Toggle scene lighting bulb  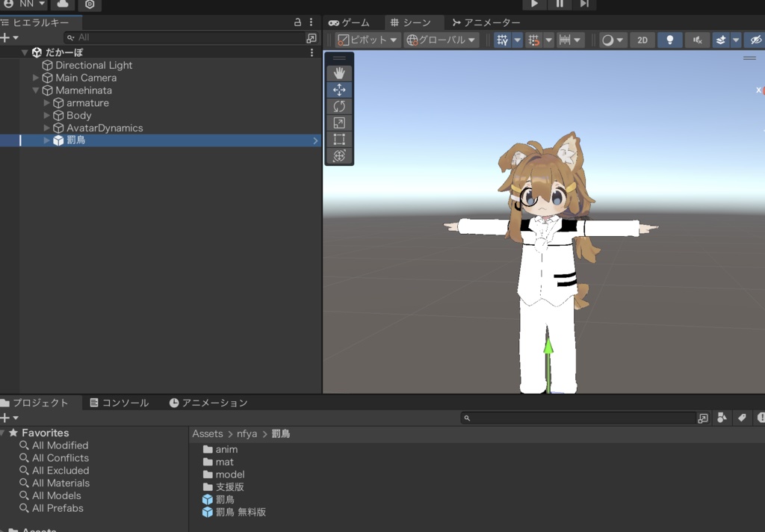pos(670,40)
